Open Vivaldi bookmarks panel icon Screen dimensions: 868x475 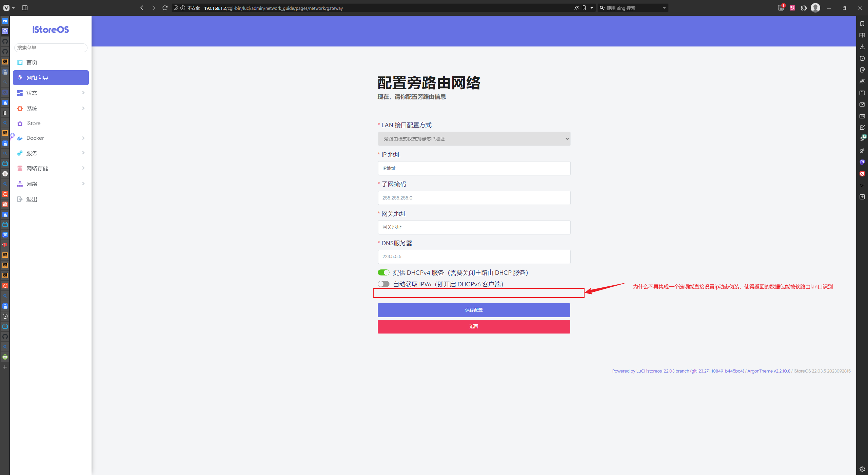click(x=862, y=24)
